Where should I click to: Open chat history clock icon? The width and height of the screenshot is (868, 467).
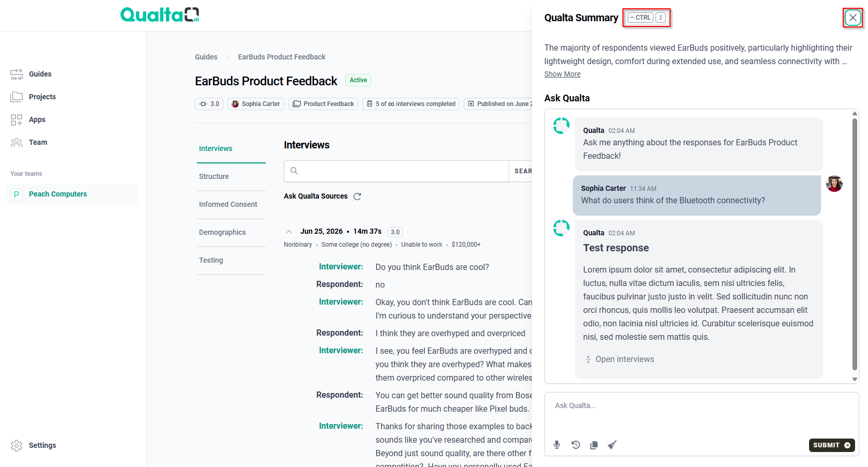pyautogui.click(x=575, y=445)
